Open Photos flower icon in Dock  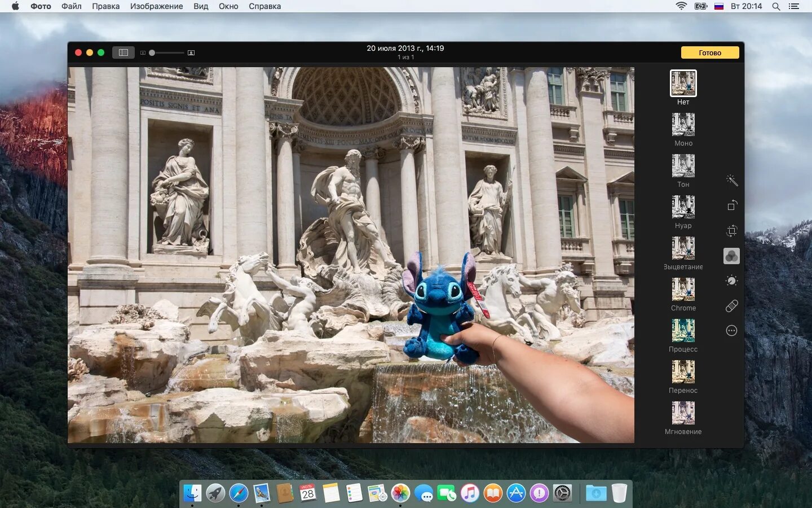tap(400, 493)
